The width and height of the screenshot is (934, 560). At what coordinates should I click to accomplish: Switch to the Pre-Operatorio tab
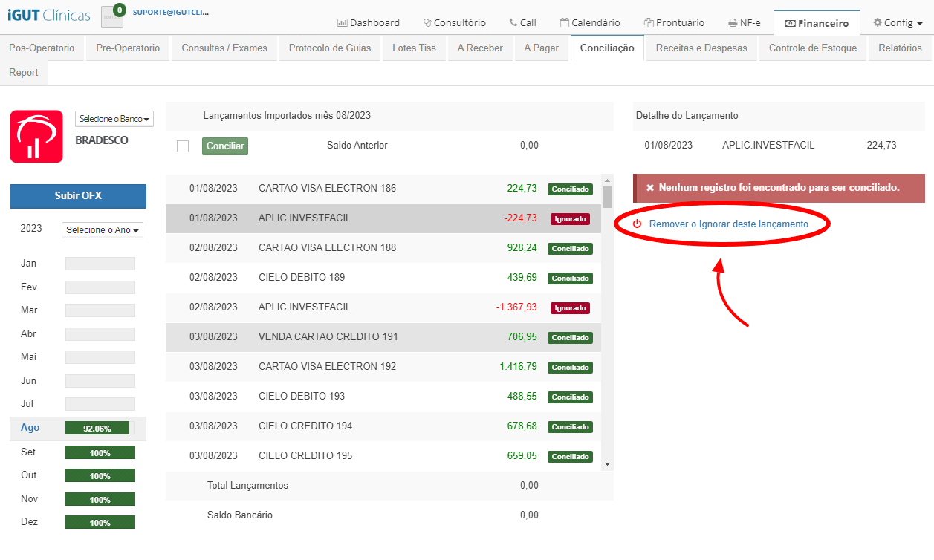click(128, 48)
